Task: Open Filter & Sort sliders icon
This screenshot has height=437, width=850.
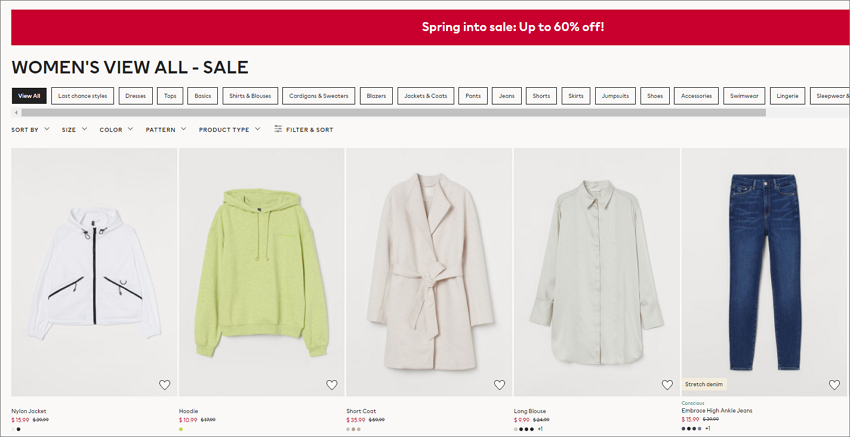Action: click(278, 129)
